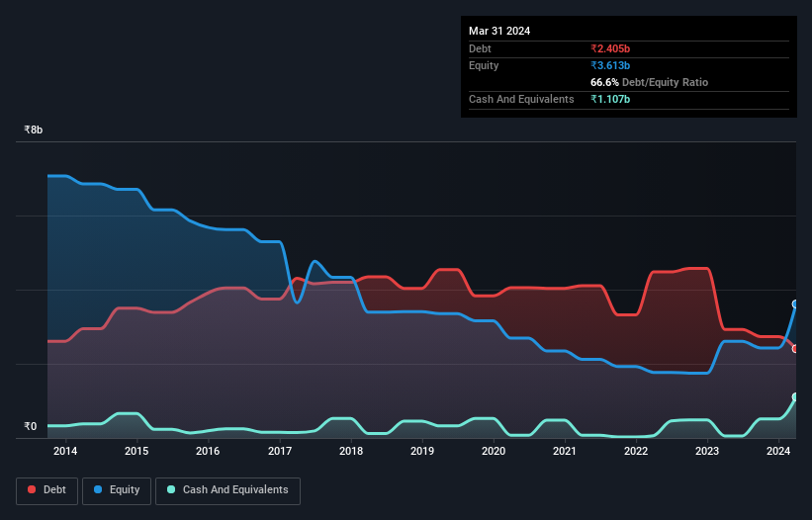Click the 2022 x-axis label
Image resolution: width=812 pixels, height=520 pixels.
[x=636, y=451]
